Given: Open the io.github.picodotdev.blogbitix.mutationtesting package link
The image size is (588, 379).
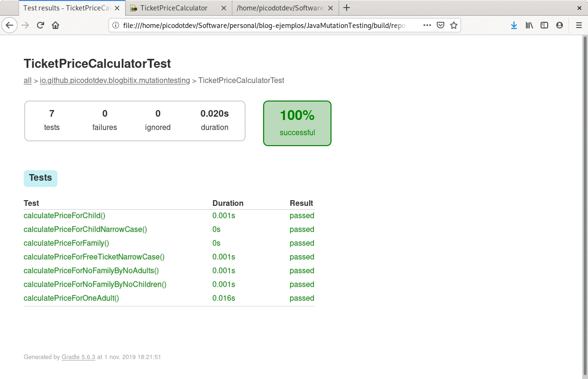Looking at the screenshot, I should pyautogui.click(x=115, y=81).
